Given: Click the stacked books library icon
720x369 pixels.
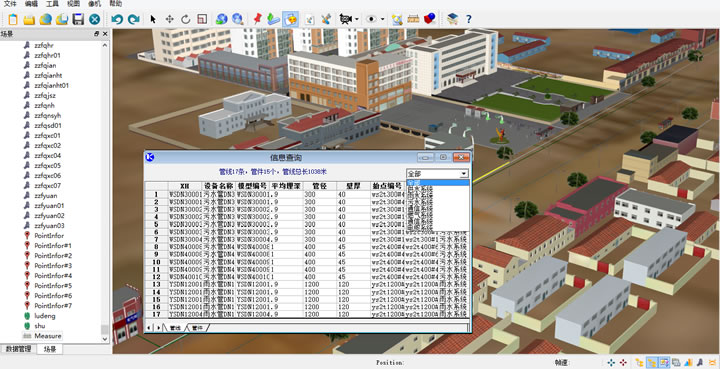Looking at the screenshot, I should click(453, 19).
